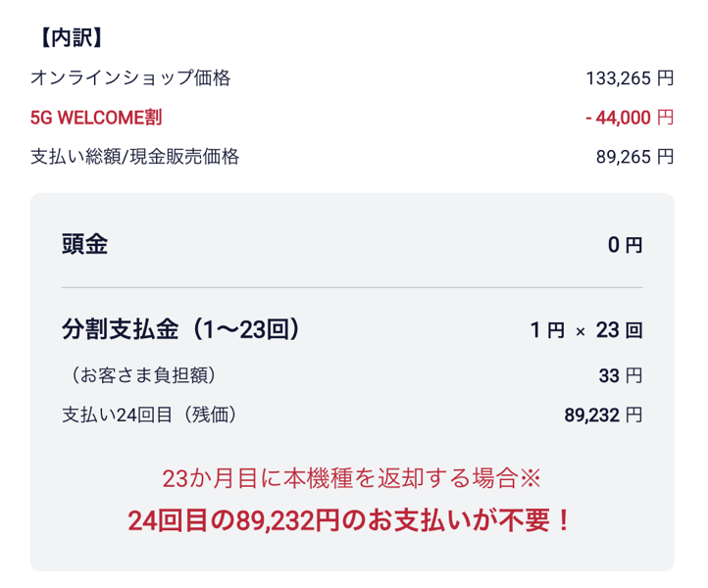Select the 33 円 customer burden amount
The height and width of the screenshot is (588, 708).
(621, 375)
